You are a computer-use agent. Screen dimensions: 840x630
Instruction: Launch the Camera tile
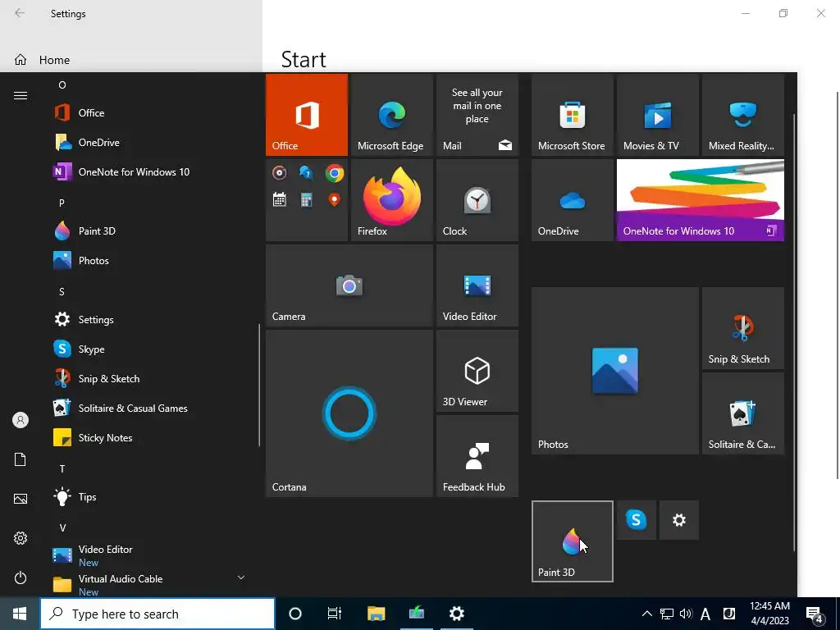[349, 285]
